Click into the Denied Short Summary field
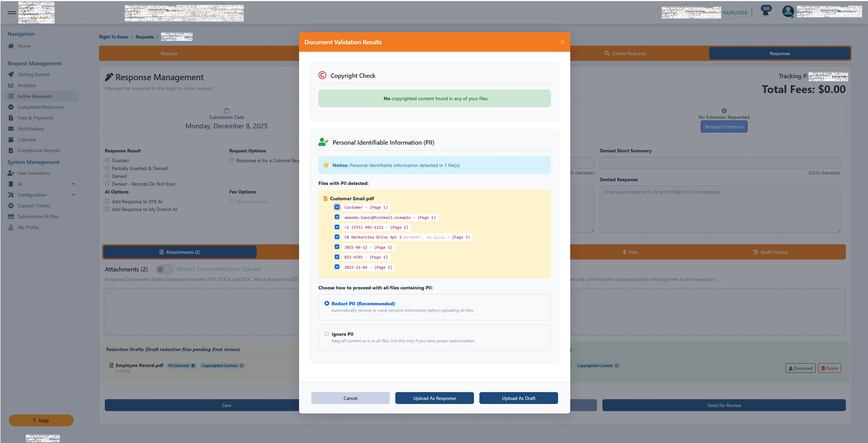868x443 pixels. pos(720,163)
